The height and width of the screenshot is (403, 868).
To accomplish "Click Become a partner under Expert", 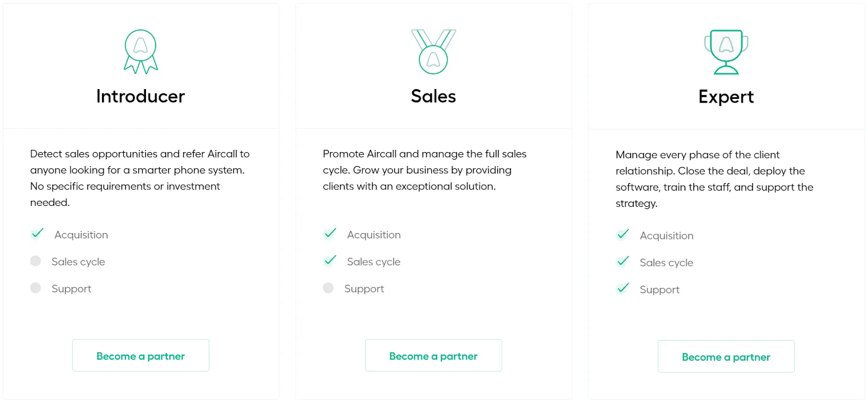I will pyautogui.click(x=726, y=356).
